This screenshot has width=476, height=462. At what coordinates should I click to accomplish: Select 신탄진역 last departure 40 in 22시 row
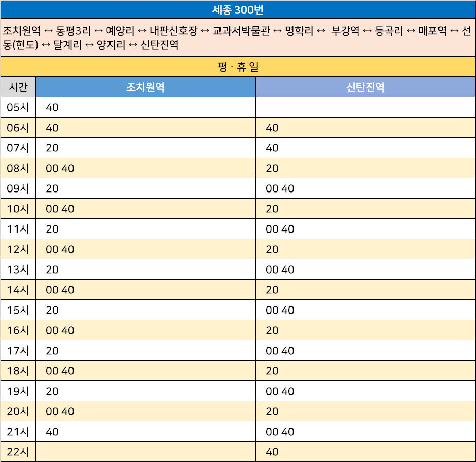272,452
